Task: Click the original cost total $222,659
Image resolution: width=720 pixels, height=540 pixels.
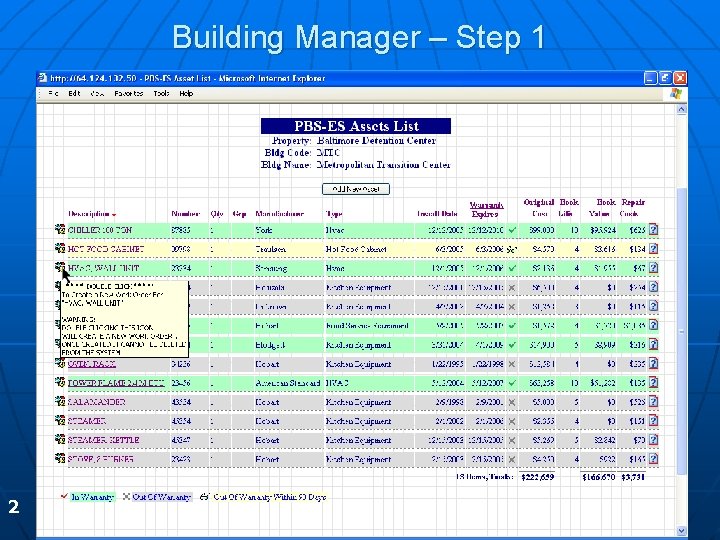Action: point(538,477)
